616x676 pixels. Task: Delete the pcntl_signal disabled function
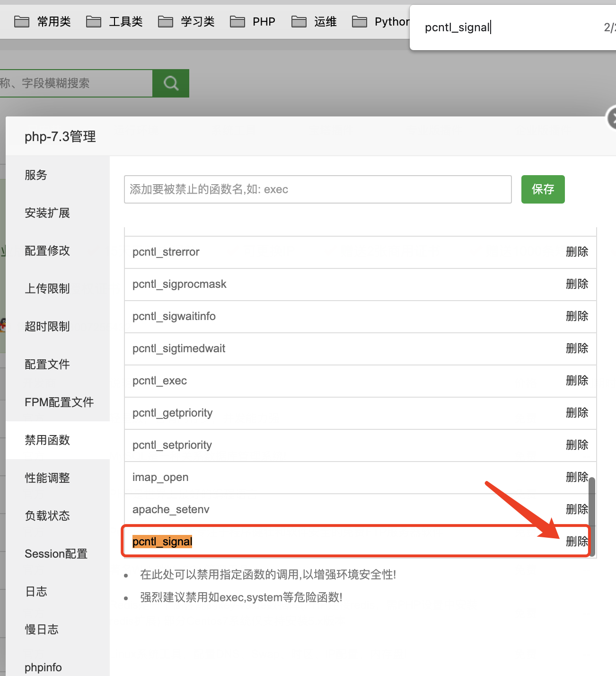[577, 542]
